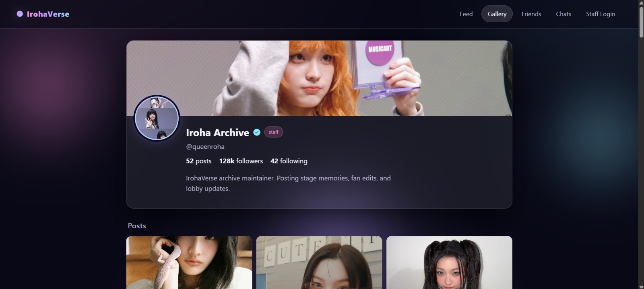The height and width of the screenshot is (289, 644).
Task: Click the IrohaVerse logo dot icon
Action: click(20, 14)
